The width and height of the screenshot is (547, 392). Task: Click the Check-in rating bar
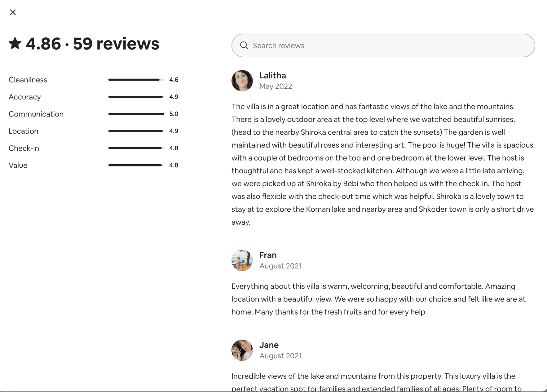(x=136, y=148)
